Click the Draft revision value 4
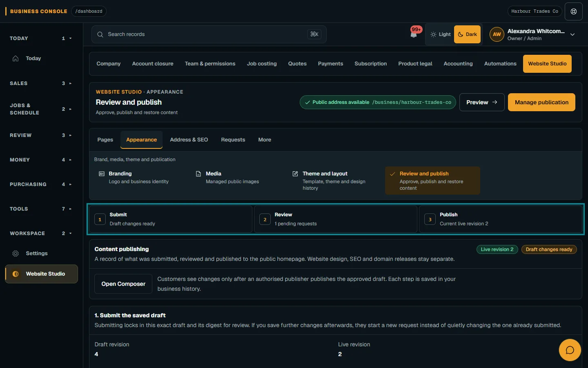 [x=96, y=354]
